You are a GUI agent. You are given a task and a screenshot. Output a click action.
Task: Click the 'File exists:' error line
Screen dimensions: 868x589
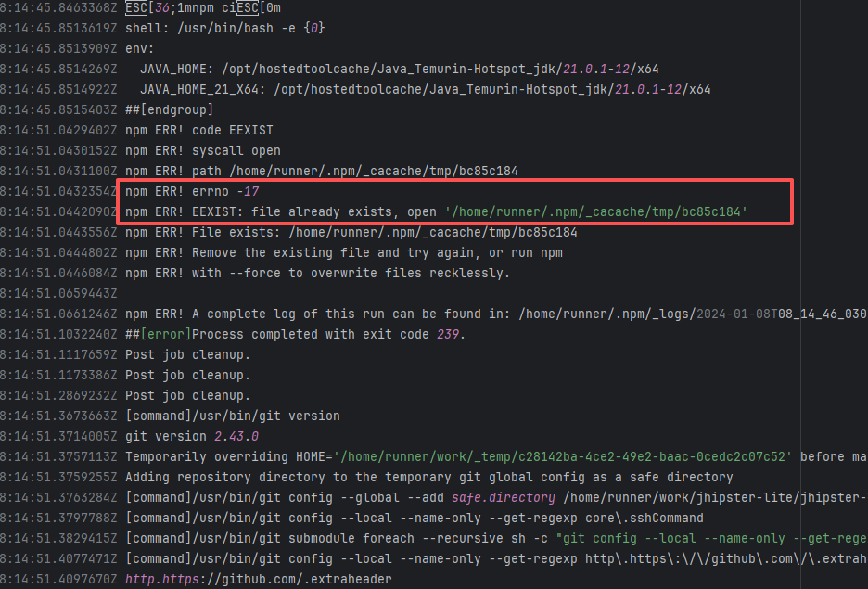(x=351, y=232)
